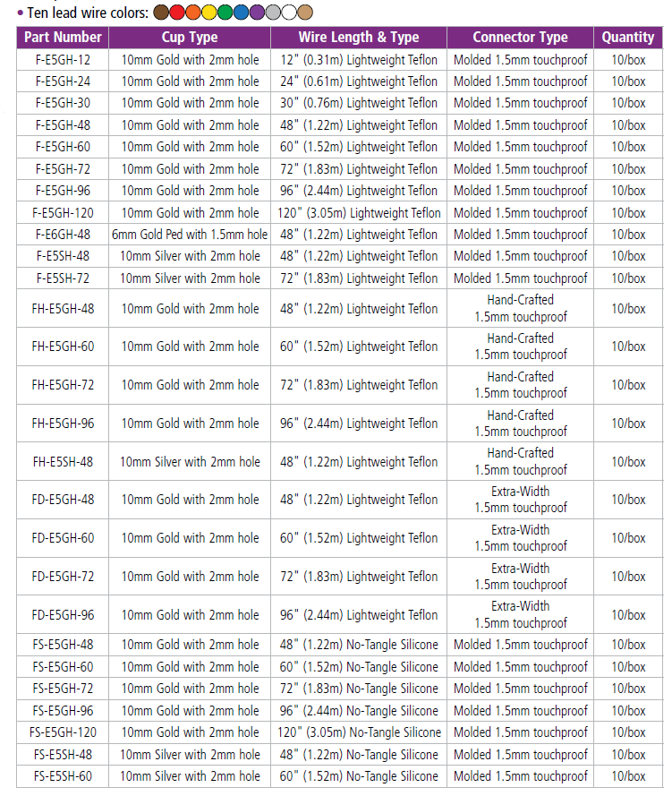Pick the purple lead wire color dot
The image size is (672, 796).
257,13
